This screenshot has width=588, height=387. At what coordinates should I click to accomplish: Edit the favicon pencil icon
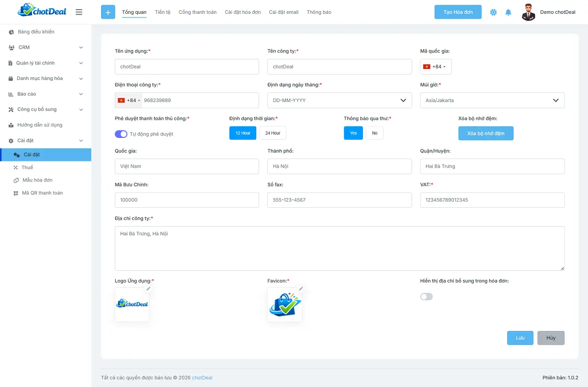301,289
